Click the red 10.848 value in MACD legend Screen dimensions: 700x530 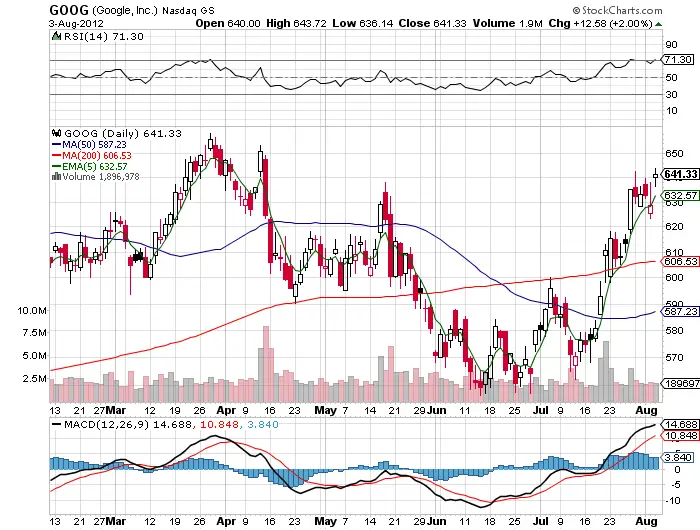point(218,424)
